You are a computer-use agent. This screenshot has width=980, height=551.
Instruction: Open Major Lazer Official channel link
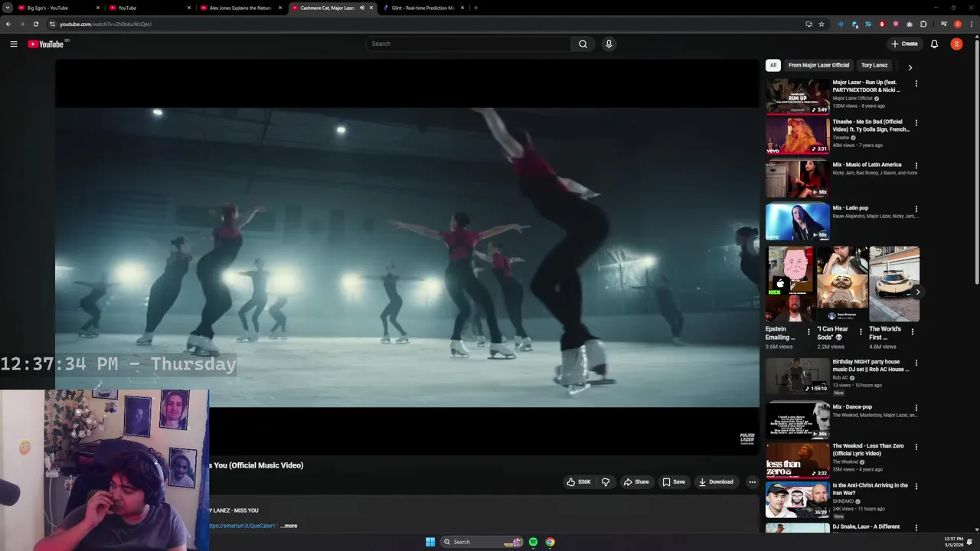click(x=853, y=98)
